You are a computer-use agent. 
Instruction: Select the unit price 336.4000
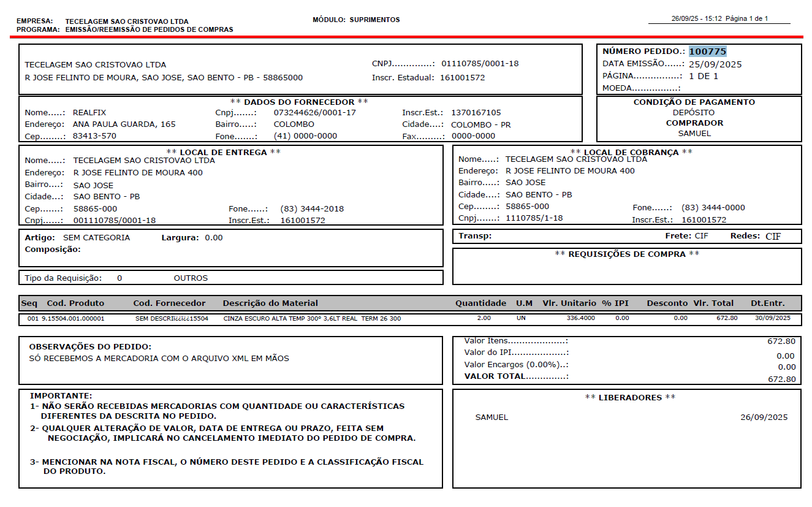click(581, 319)
